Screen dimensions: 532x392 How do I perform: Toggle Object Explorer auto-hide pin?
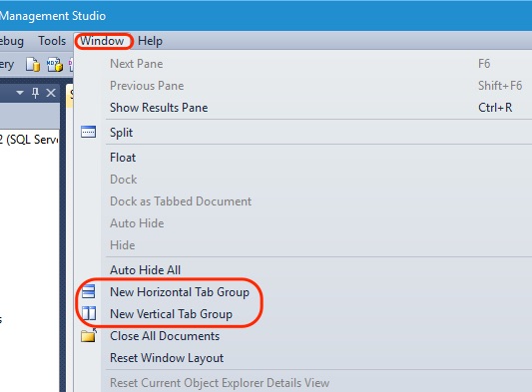(x=35, y=93)
